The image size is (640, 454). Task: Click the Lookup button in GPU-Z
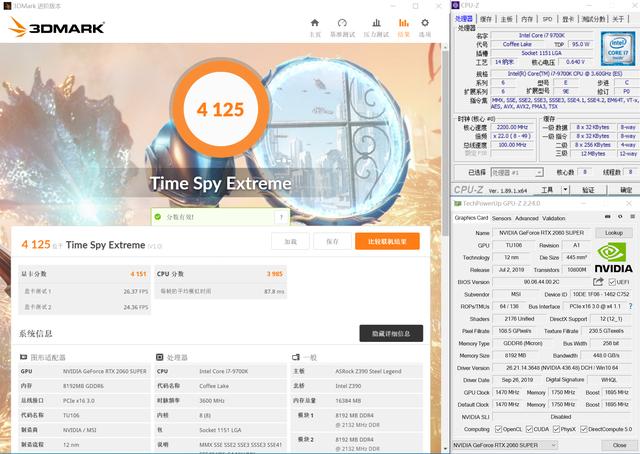(613, 233)
